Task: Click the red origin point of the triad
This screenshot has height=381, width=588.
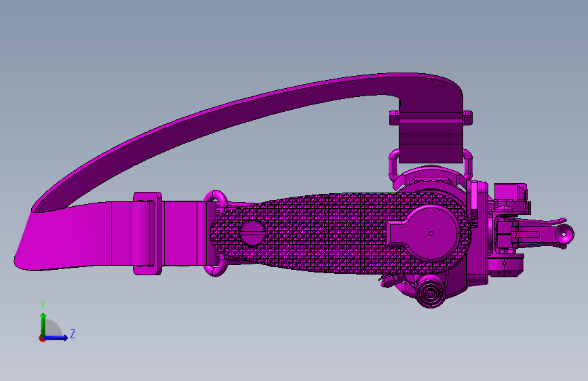Action: click(42, 338)
